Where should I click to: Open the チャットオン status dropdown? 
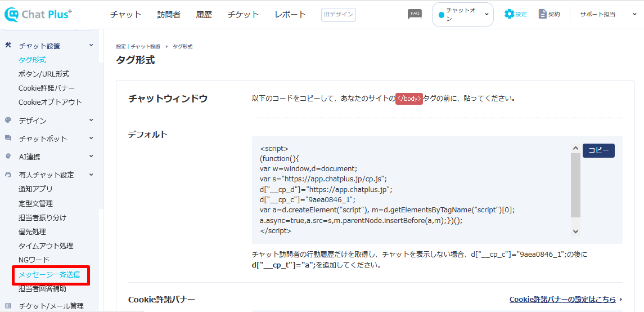point(463,15)
